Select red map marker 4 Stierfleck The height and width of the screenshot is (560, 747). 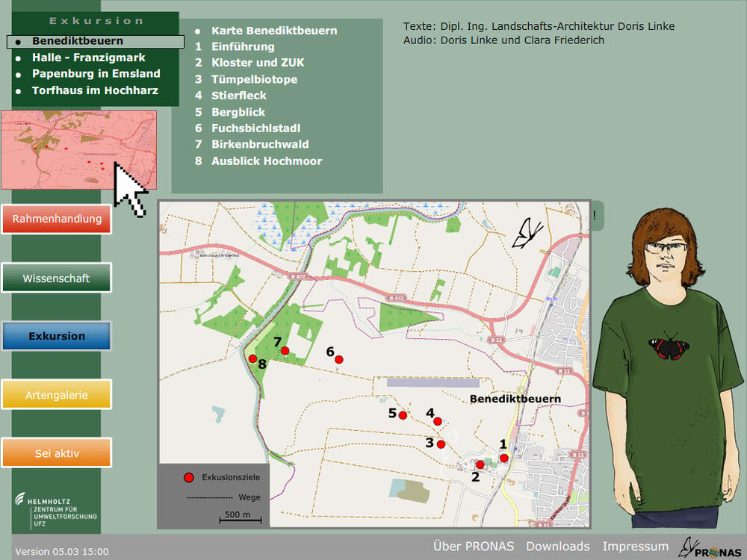pyautogui.click(x=438, y=421)
